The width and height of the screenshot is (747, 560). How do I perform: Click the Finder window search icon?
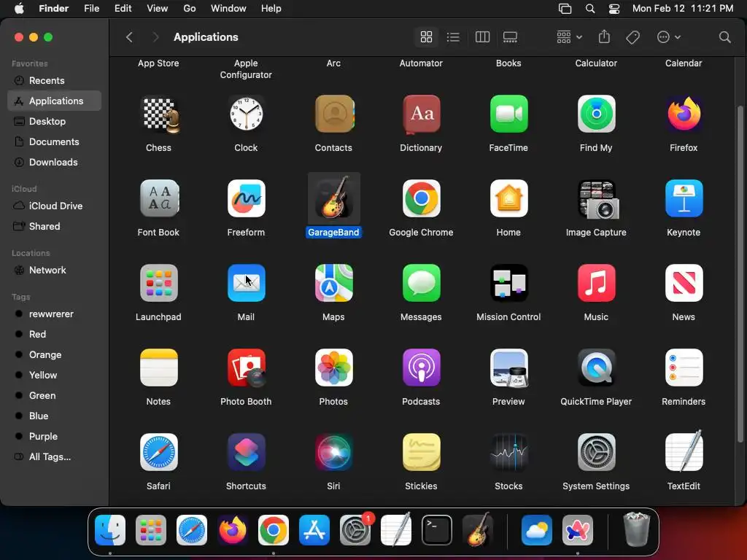coord(724,36)
